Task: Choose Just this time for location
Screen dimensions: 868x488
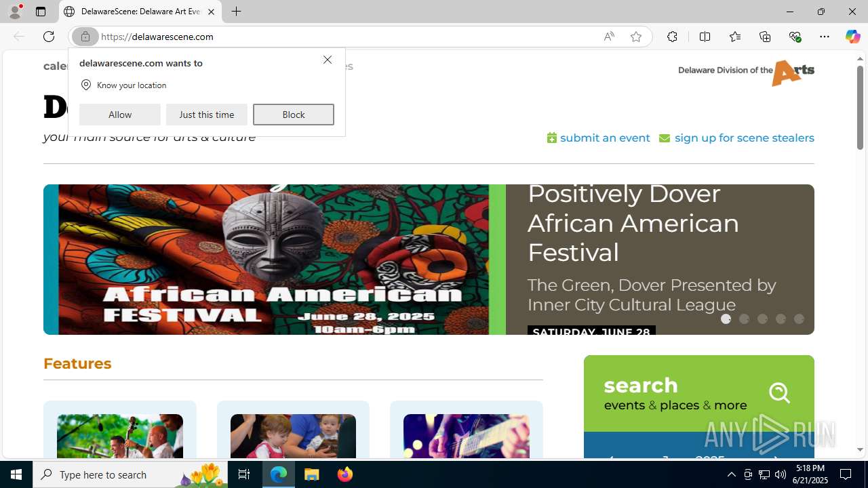Action: [207, 115]
